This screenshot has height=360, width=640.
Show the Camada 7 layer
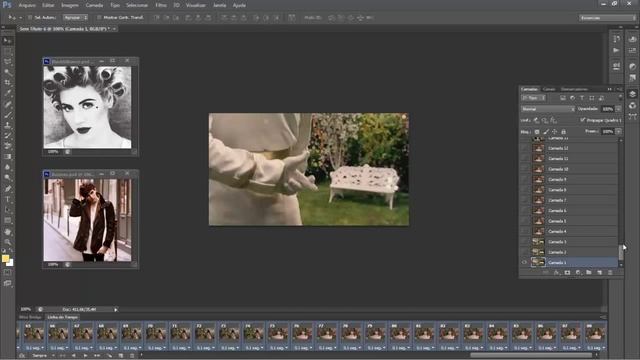coord(524,200)
